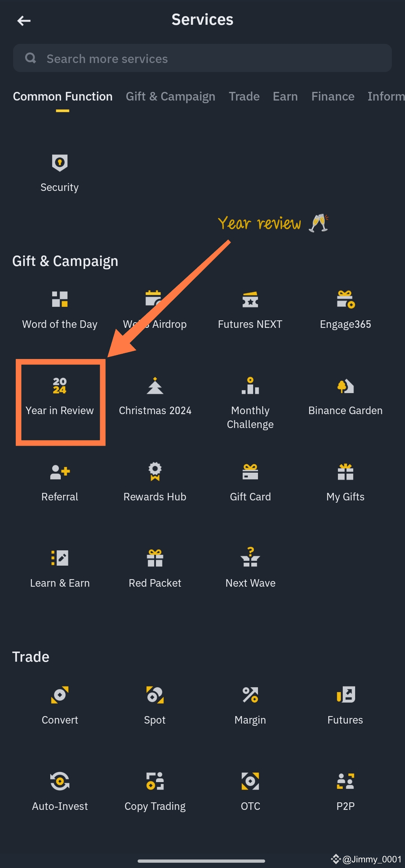The image size is (405, 868).
Task: Switch to Gift & Campaign tab
Action: 171,96
